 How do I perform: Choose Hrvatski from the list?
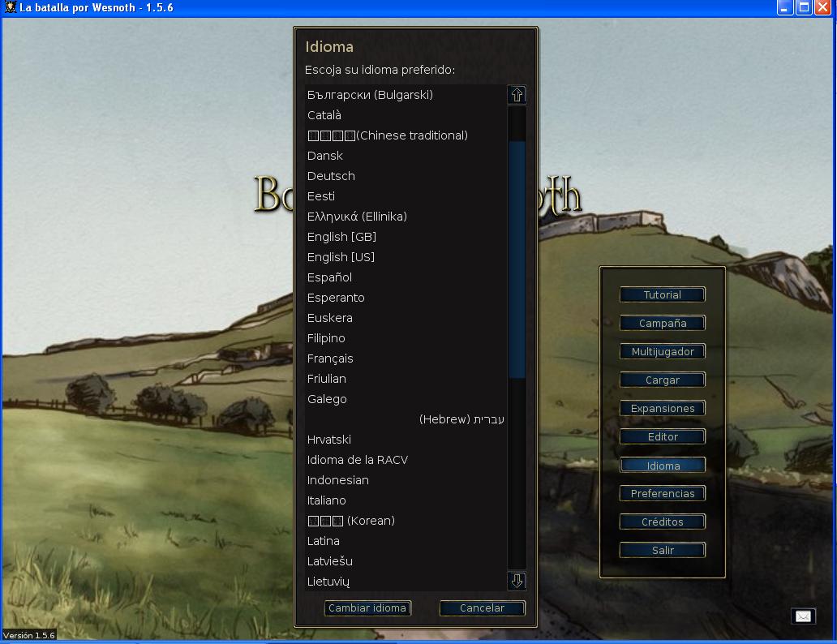coord(406,440)
